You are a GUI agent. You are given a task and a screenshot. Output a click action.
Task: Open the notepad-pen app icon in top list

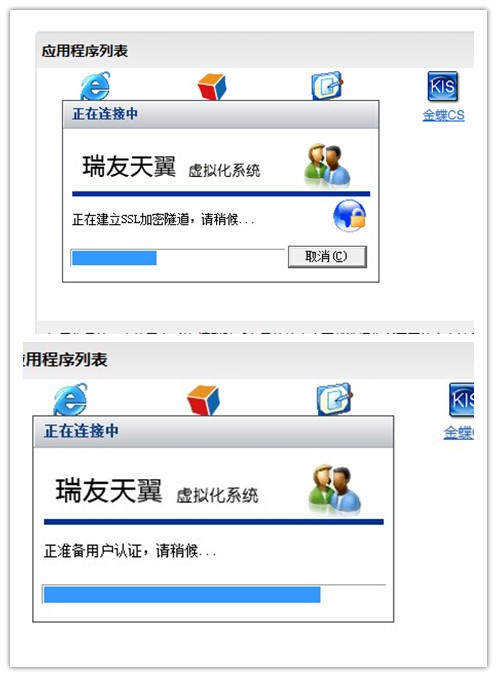pos(327,85)
